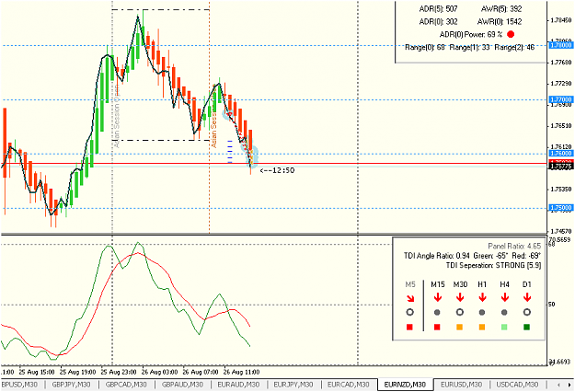Click the H4 red down arrow
The image size is (575, 392).
(x=504, y=297)
